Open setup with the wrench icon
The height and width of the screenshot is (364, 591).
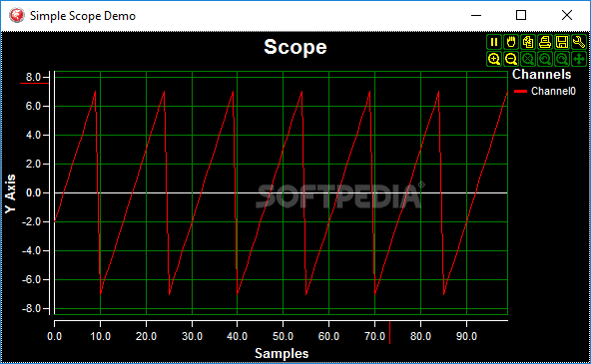coord(579,42)
